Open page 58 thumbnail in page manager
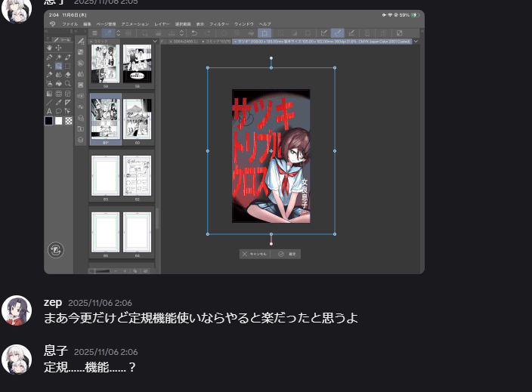532x392 pixels. point(137,63)
